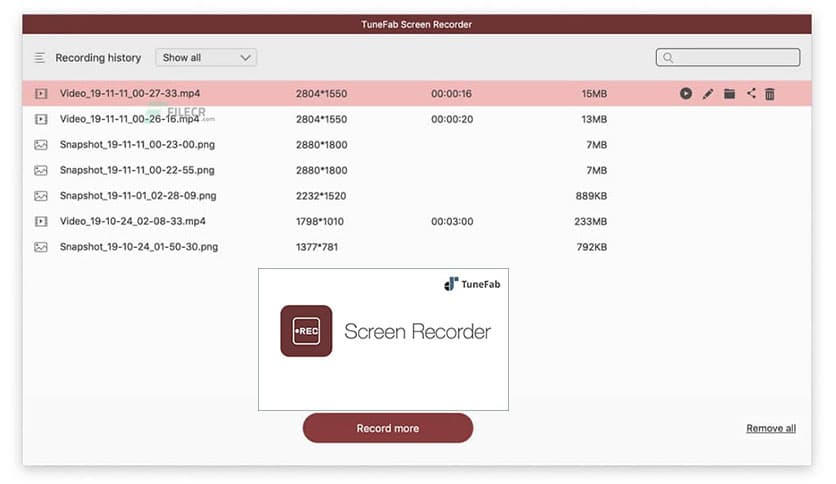
Task: Click the 2232*1520 resolution value
Action: click(x=321, y=196)
